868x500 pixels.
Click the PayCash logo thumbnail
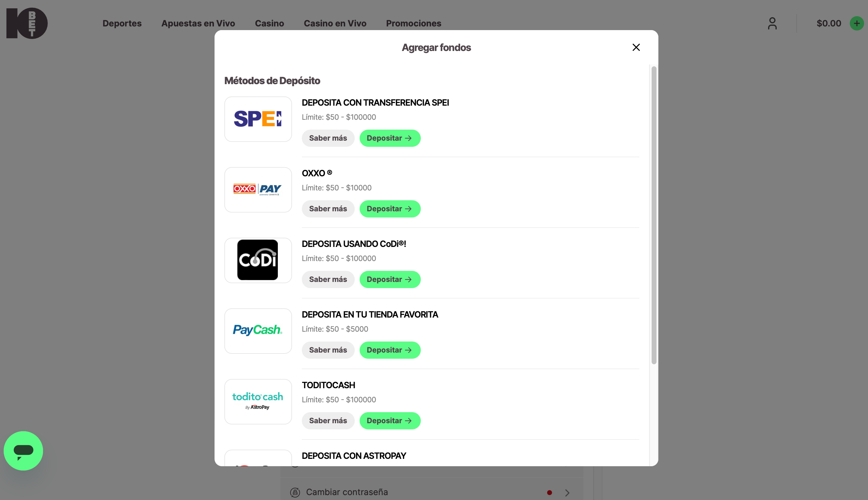click(x=258, y=331)
